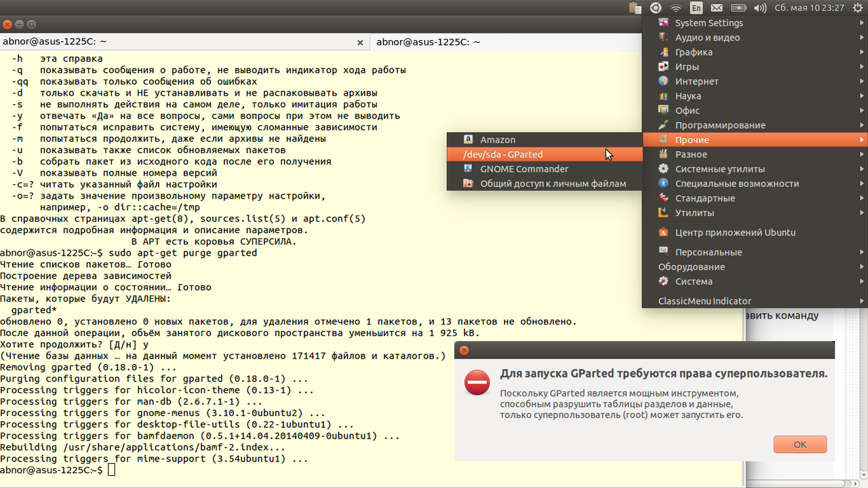Click the Разное icon
868x488 pixels.
coord(663,155)
